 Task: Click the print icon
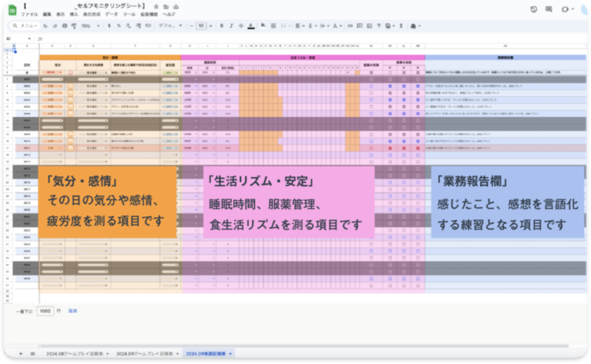pyautogui.click(x=65, y=26)
